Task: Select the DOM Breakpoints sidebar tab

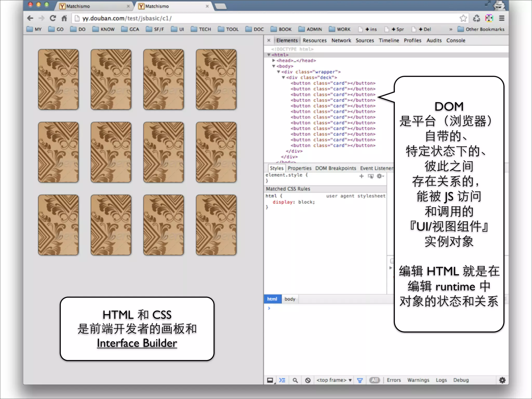Action: [x=336, y=168]
